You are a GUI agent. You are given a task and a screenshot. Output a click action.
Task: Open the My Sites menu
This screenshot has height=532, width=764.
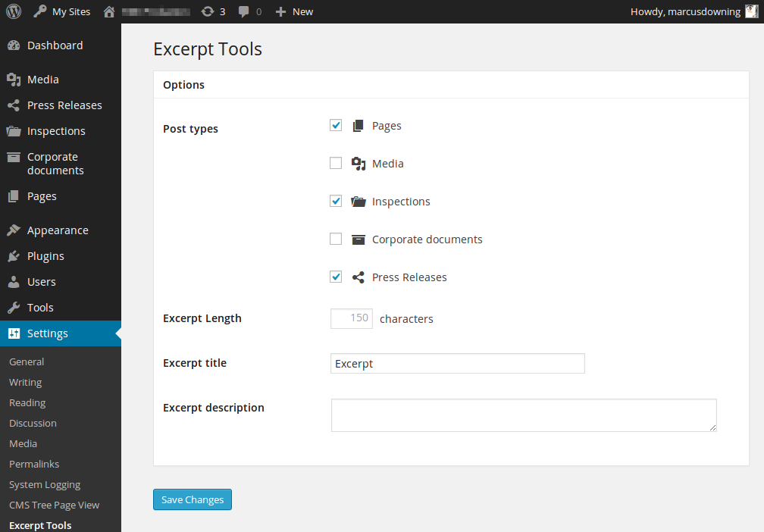[61, 11]
